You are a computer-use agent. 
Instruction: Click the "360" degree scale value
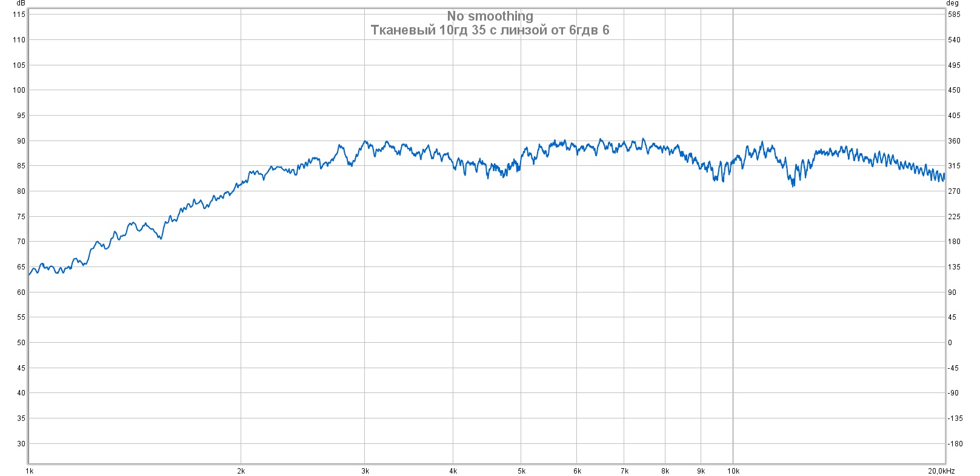(x=955, y=141)
